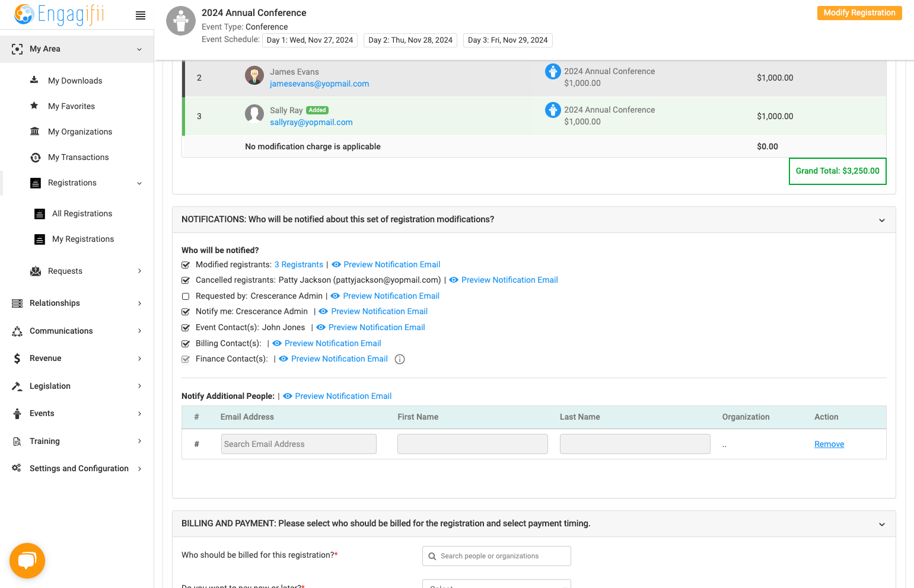This screenshot has height=588, width=914.
Task: Click the Training certificate icon
Action: [17, 441]
